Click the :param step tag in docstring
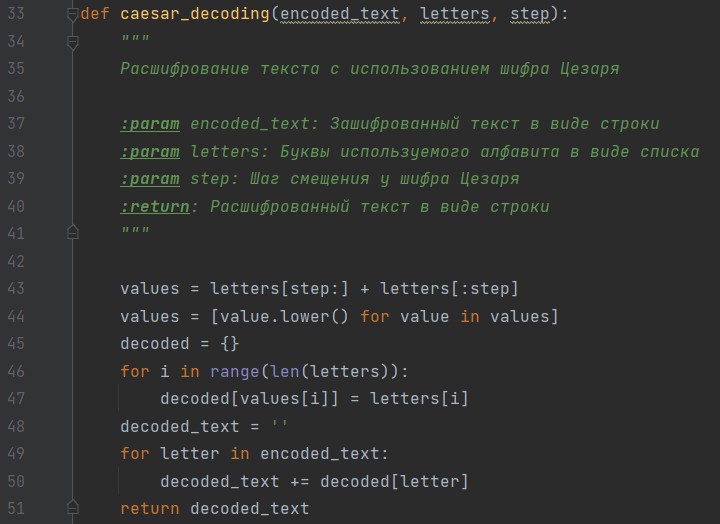This screenshot has width=720, height=524. 150,179
